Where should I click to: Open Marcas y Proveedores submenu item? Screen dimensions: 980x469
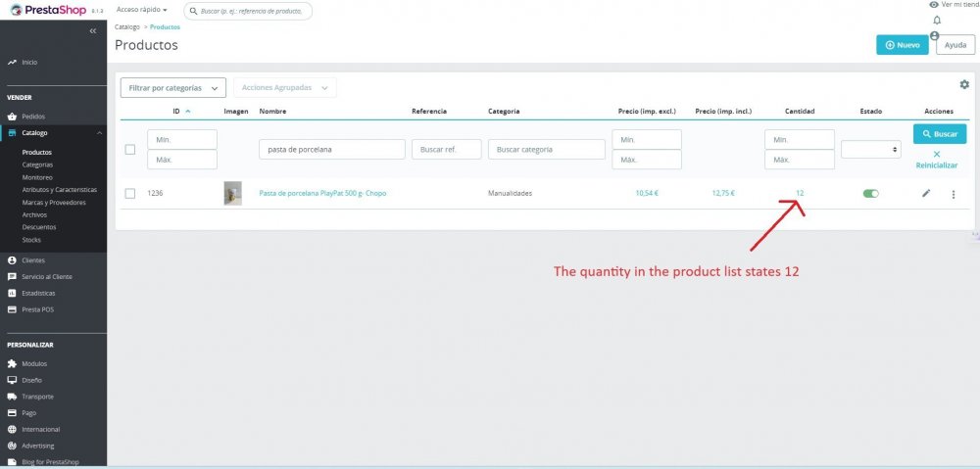click(x=54, y=203)
